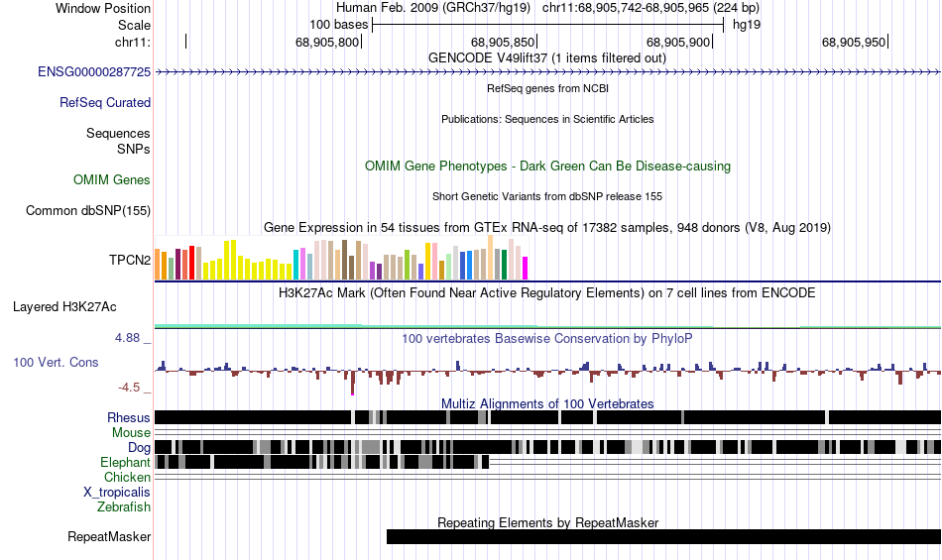This screenshot has height=560, width=942.
Task: Click the red bar in GTEx chart
Action: click(x=191, y=263)
